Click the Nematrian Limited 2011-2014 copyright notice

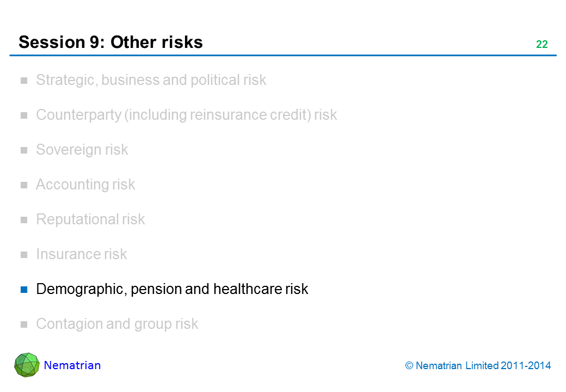(x=478, y=366)
